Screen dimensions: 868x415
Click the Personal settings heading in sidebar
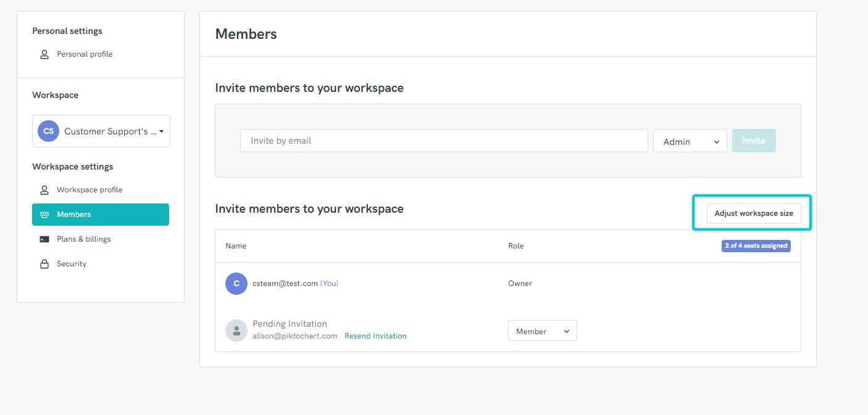67,31
